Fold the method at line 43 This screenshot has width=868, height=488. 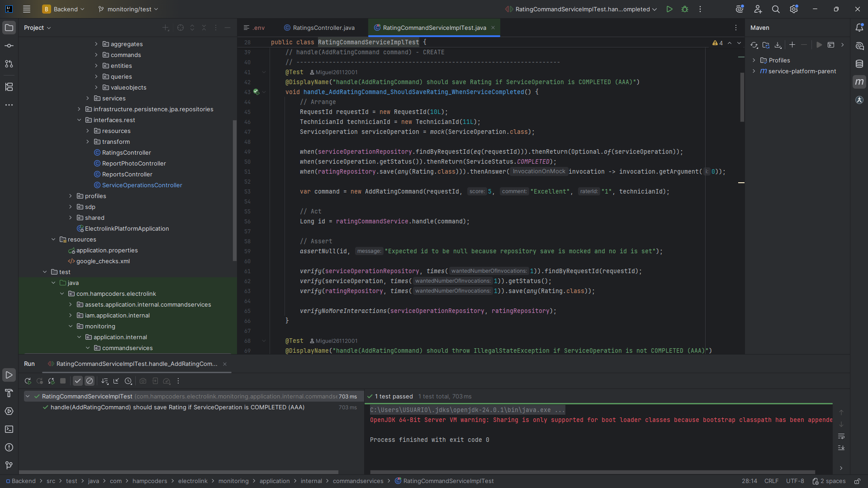point(264,92)
